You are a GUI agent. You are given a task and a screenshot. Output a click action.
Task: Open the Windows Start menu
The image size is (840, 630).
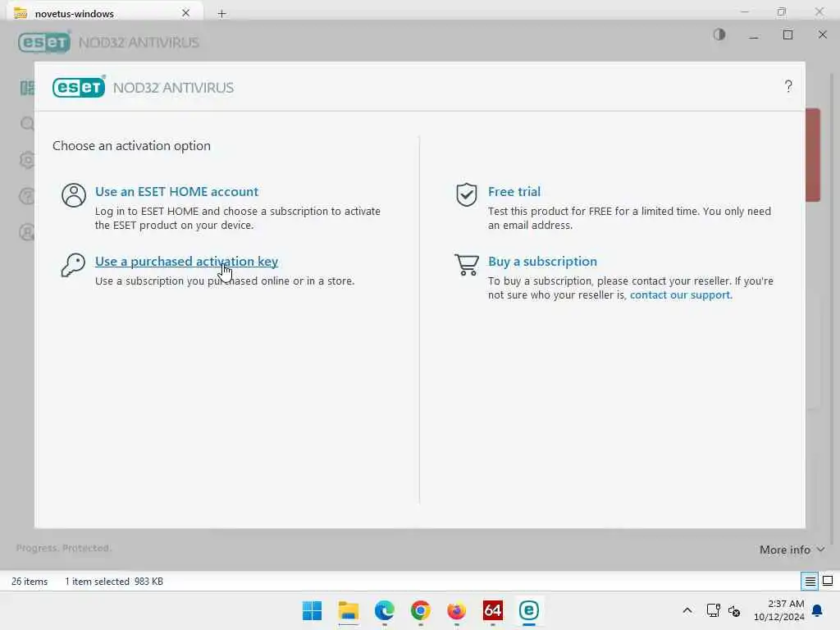(312, 610)
